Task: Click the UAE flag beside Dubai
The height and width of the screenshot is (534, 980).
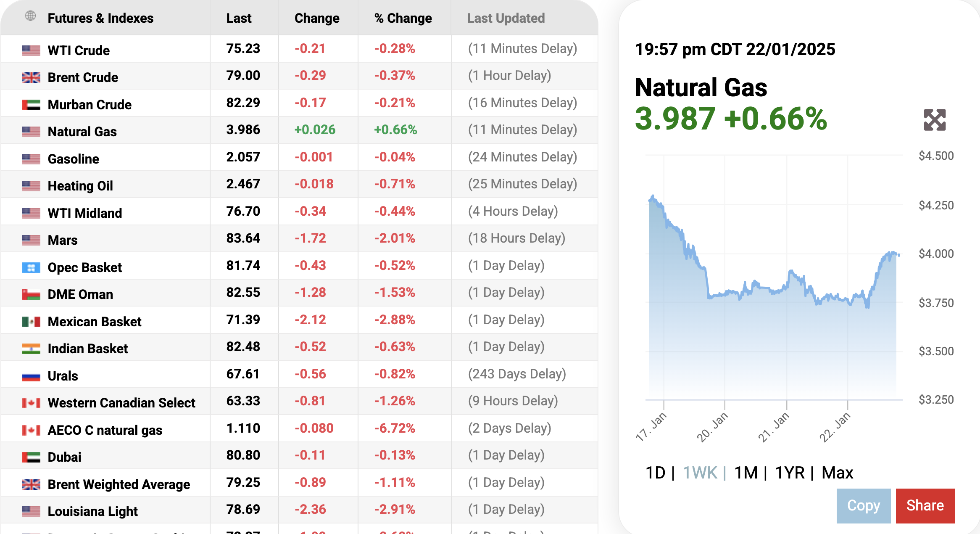Action: tap(31, 457)
